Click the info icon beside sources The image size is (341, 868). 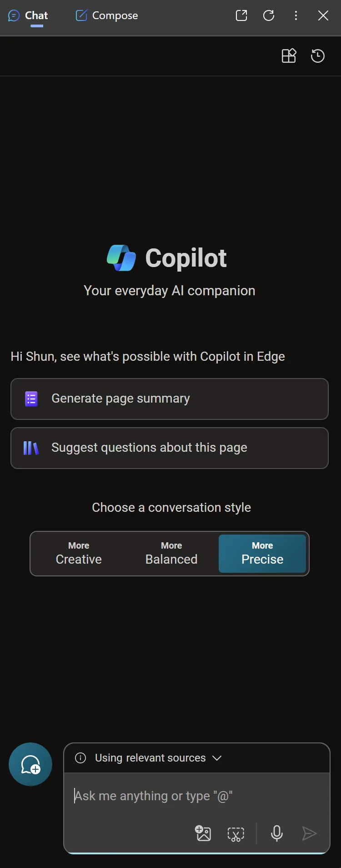click(x=80, y=758)
